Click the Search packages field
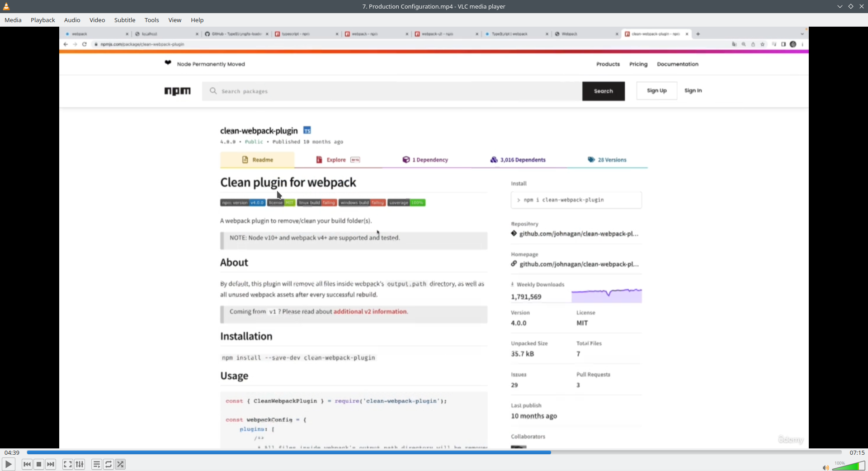The height and width of the screenshot is (471, 868). point(392,91)
